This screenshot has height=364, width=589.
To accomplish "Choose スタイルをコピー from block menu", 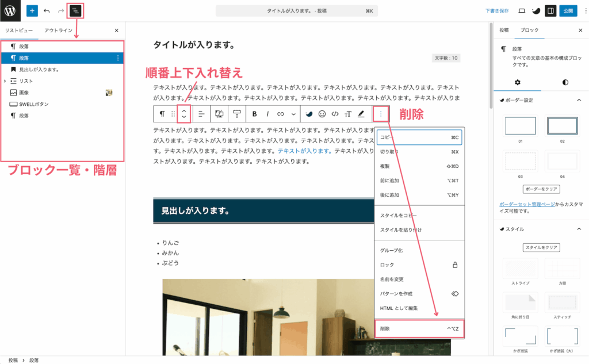I will click(x=419, y=215).
